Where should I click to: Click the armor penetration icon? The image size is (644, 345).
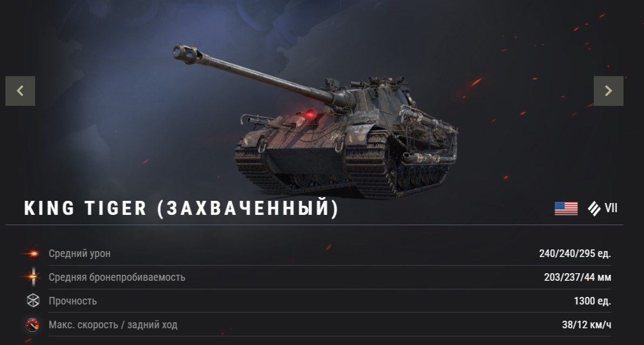(x=33, y=277)
